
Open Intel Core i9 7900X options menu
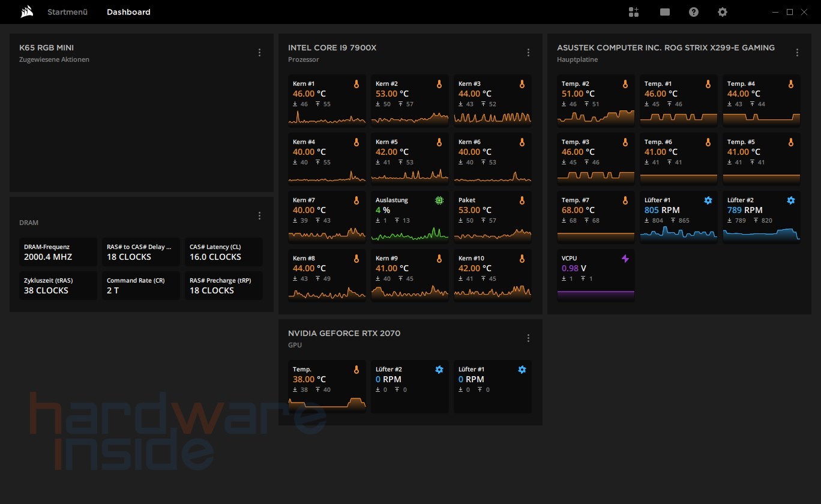click(x=528, y=53)
